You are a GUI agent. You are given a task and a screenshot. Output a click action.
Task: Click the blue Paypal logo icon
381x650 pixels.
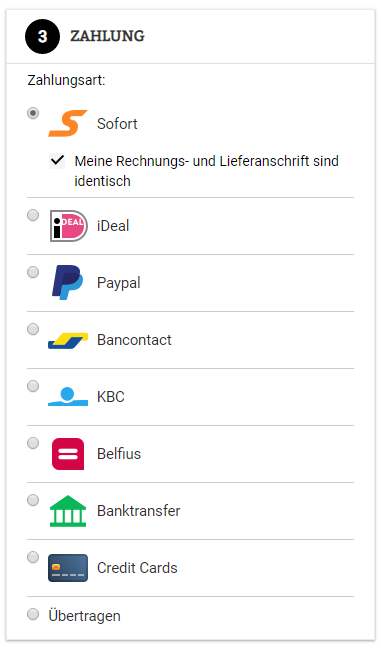click(68, 282)
